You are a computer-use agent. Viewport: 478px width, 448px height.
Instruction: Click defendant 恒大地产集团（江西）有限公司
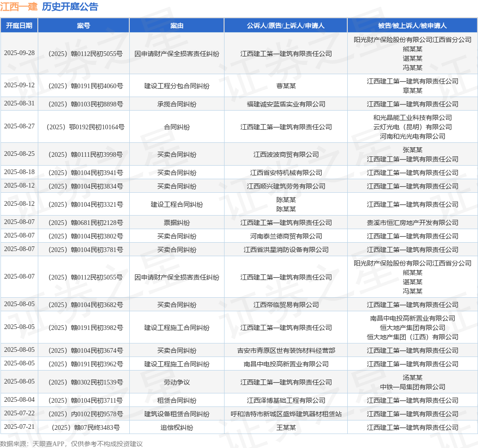click(413, 337)
